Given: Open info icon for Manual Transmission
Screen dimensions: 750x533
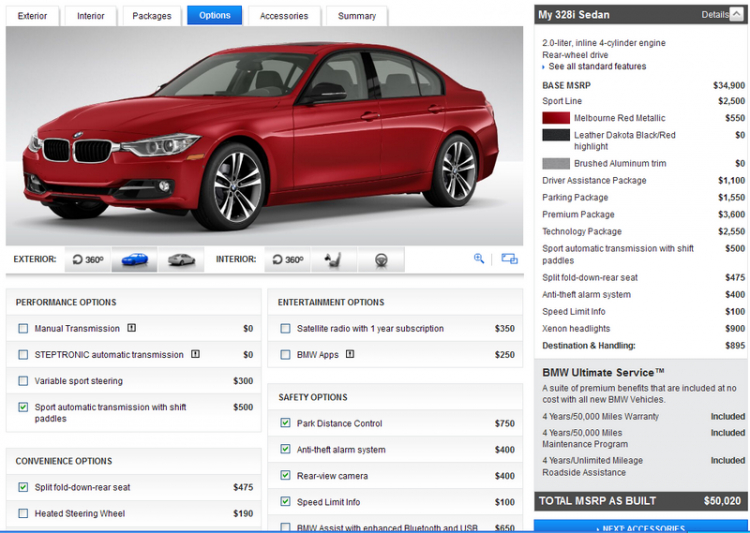Looking at the screenshot, I should [132, 328].
